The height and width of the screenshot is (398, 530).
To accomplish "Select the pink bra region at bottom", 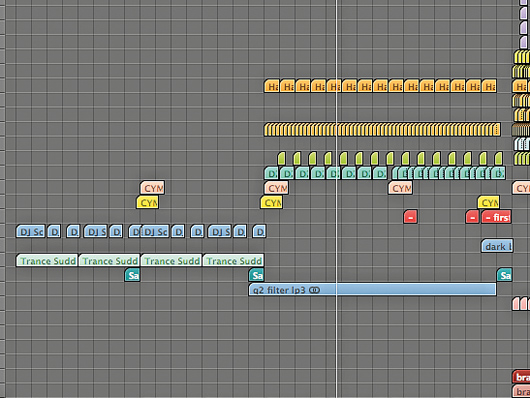I will coord(522,391).
